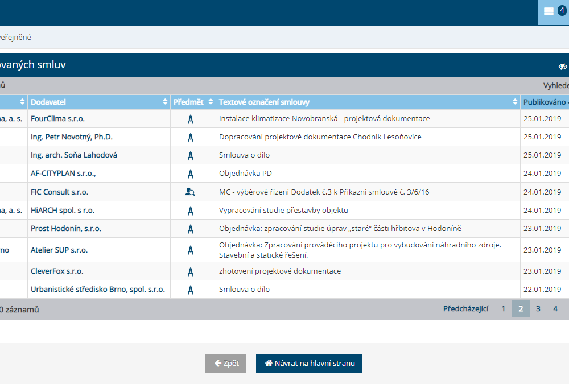The width and height of the screenshot is (569, 392).
Task: Go to page 3 of results
Action: (x=538, y=309)
